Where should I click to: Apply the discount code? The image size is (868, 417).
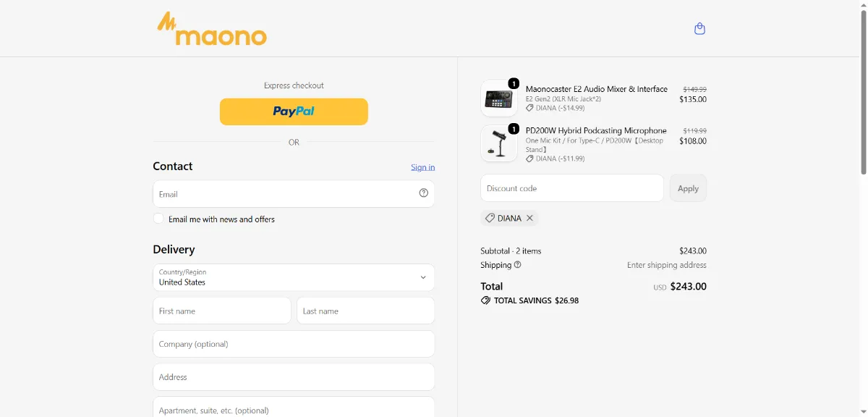pos(688,188)
